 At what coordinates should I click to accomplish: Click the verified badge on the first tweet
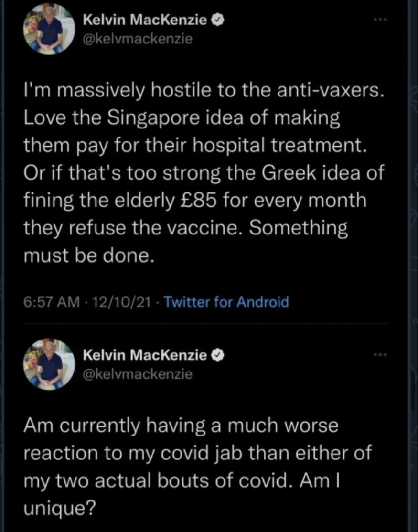215,20
